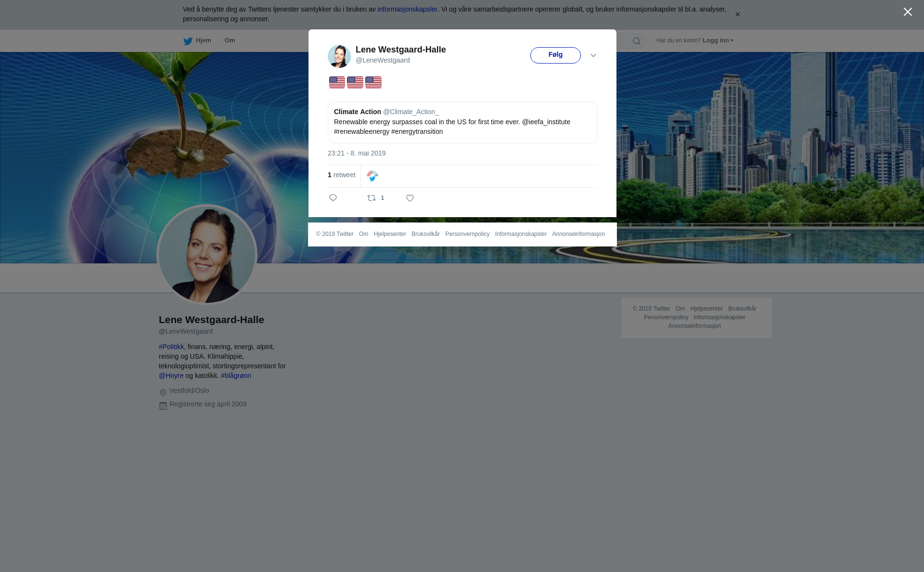Open the Logg inn dropdown
924x572 pixels.
tap(718, 40)
